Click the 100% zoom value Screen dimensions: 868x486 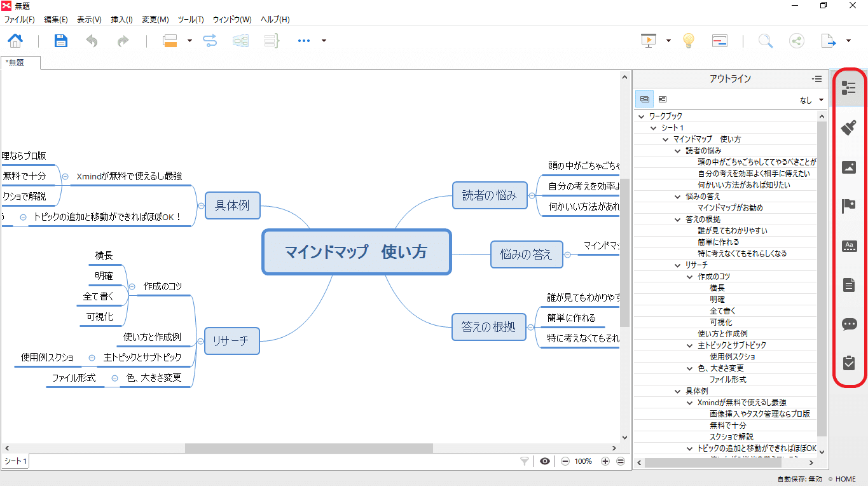584,461
